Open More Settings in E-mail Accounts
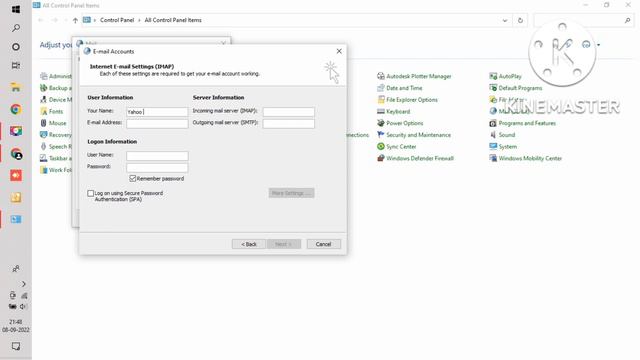Viewport: 640px width, 360px height. tap(291, 193)
